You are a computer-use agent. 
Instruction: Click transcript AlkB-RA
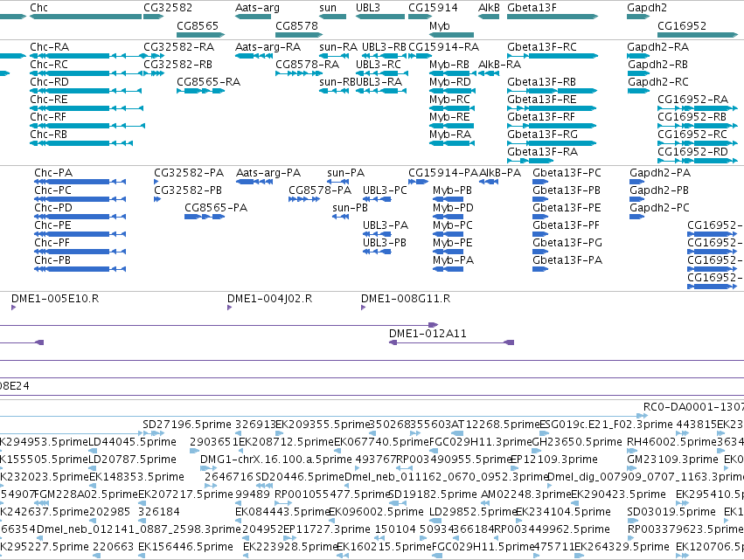[x=489, y=73]
